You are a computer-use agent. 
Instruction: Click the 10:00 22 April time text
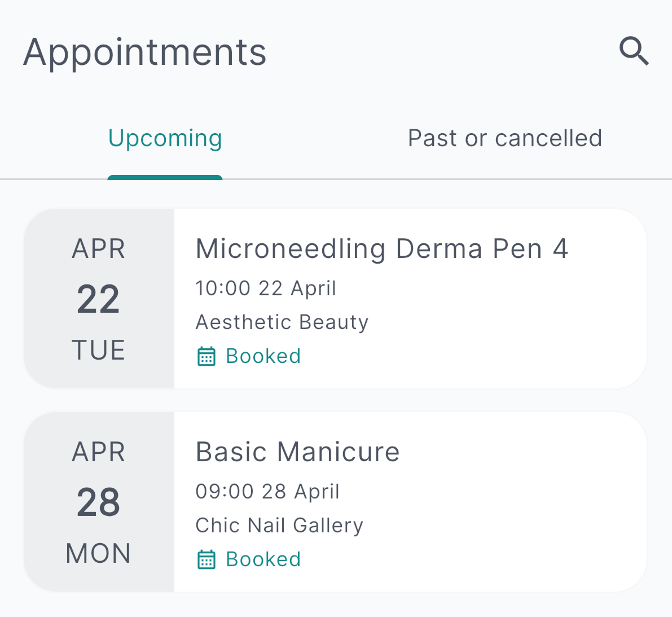point(266,288)
